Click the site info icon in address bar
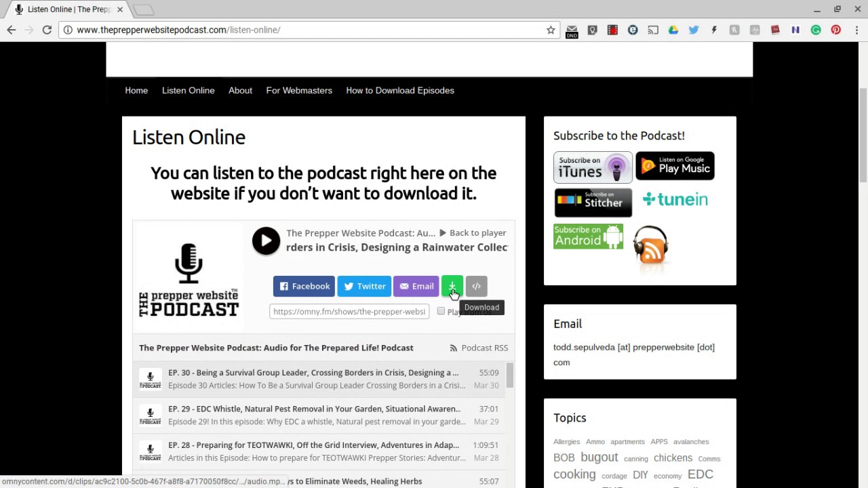Screen dimensions: 868x488 [67, 30]
